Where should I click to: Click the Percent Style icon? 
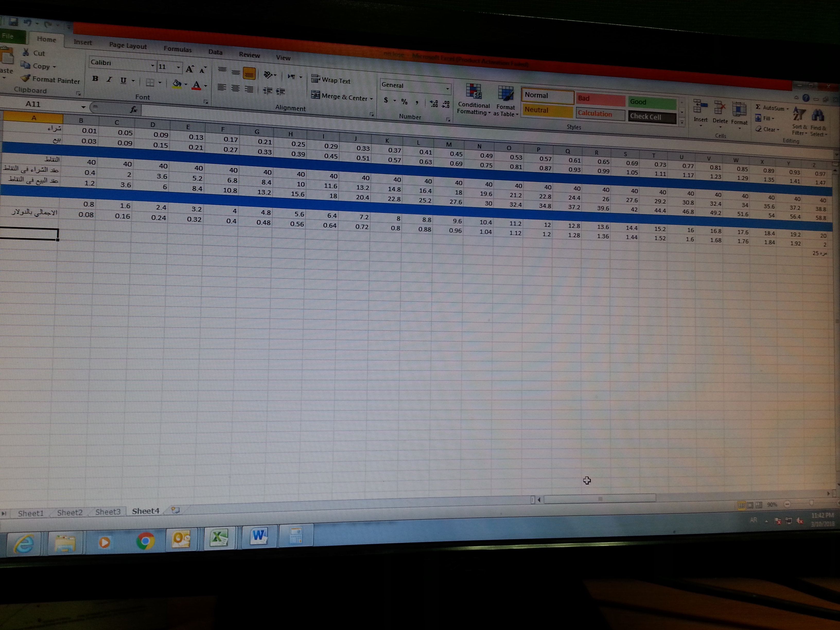[x=405, y=101]
